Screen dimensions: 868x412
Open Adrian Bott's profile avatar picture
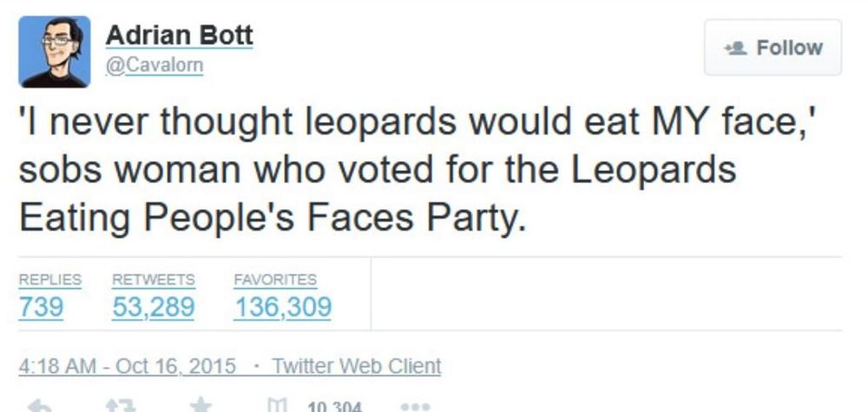click(x=54, y=51)
